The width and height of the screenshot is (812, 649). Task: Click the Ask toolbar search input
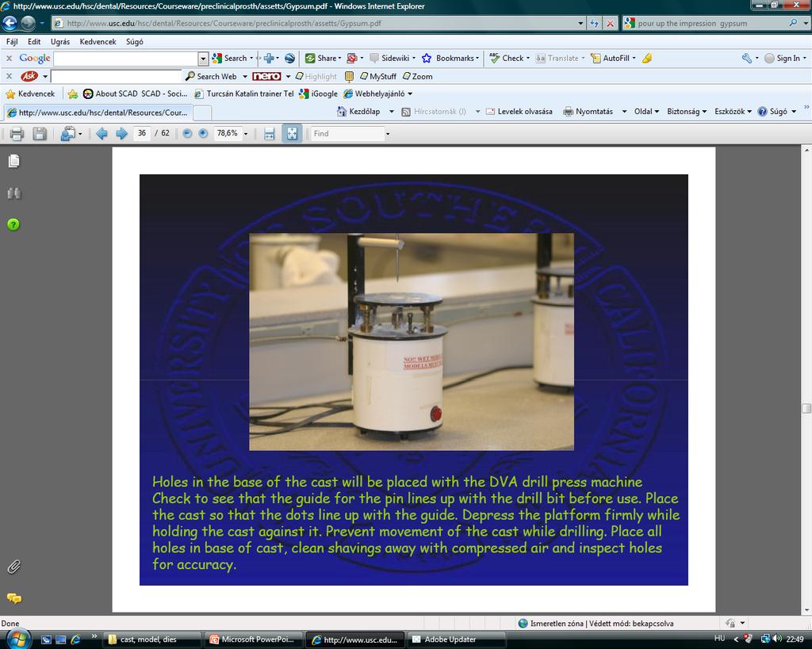coord(116,77)
